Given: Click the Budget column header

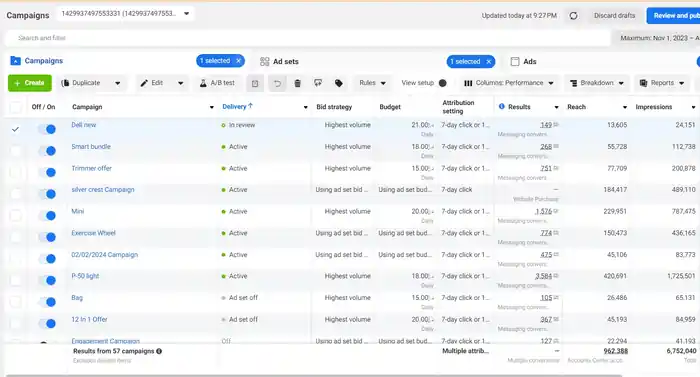Looking at the screenshot, I should tap(390, 107).
